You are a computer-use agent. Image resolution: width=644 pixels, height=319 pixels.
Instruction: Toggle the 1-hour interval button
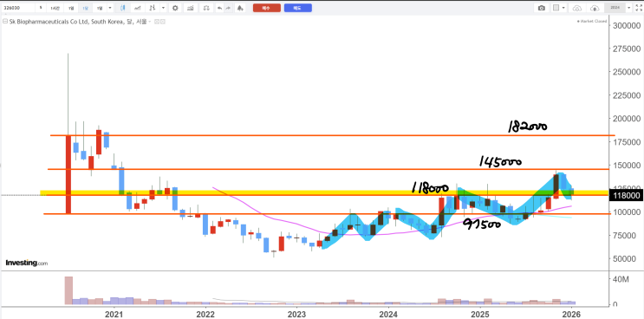pos(55,8)
